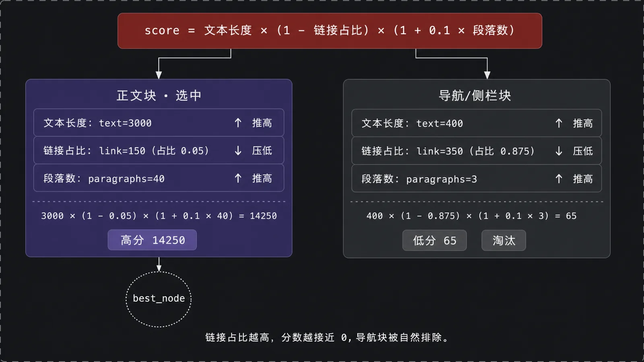644x362 pixels.
Task: Select the 文本长度: text=3000 label
Action: tap(98, 123)
